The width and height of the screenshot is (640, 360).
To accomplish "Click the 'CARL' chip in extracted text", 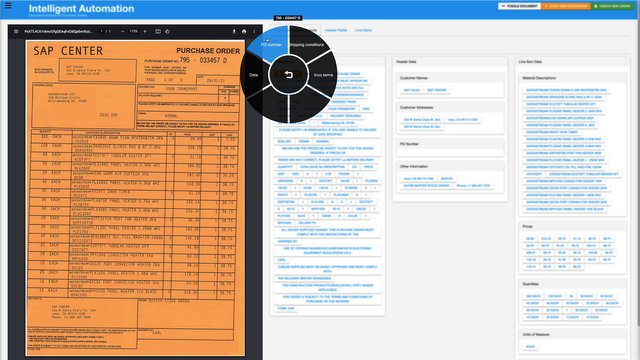I will tap(282, 260).
